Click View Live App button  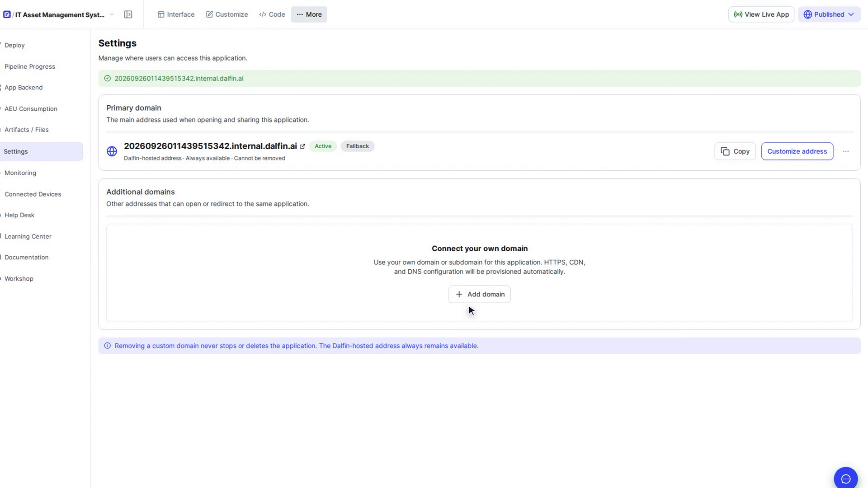pyautogui.click(x=761, y=14)
